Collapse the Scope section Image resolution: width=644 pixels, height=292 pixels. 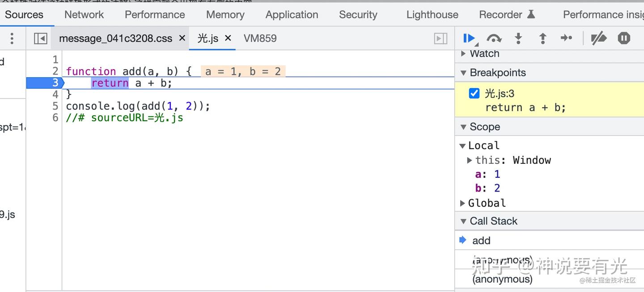[464, 127]
